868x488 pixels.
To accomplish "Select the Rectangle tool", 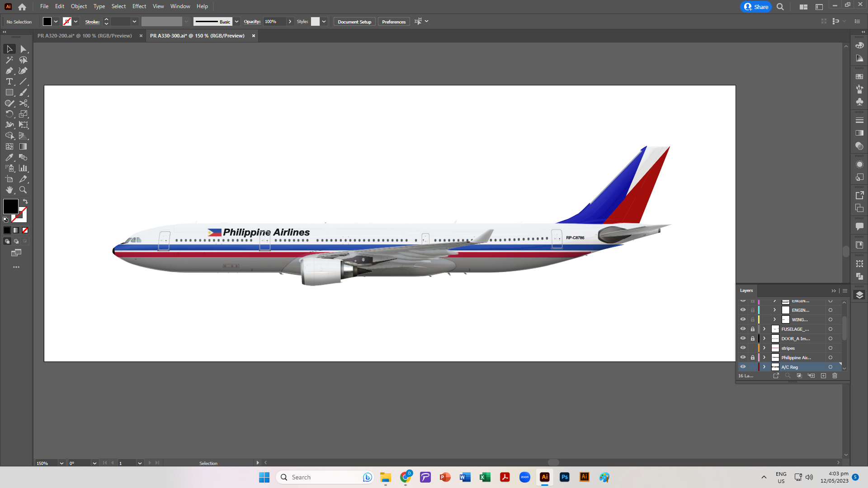I will [9, 92].
